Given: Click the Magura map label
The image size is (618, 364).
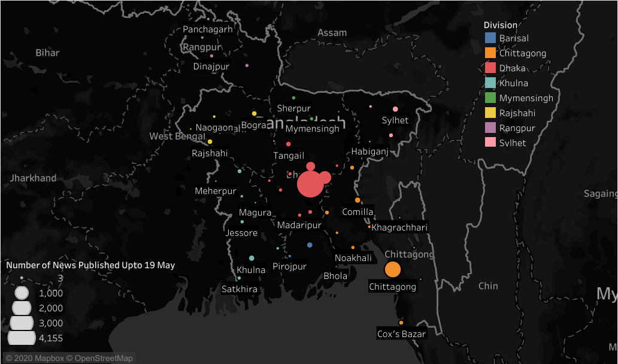Looking at the screenshot, I should point(255,213).
